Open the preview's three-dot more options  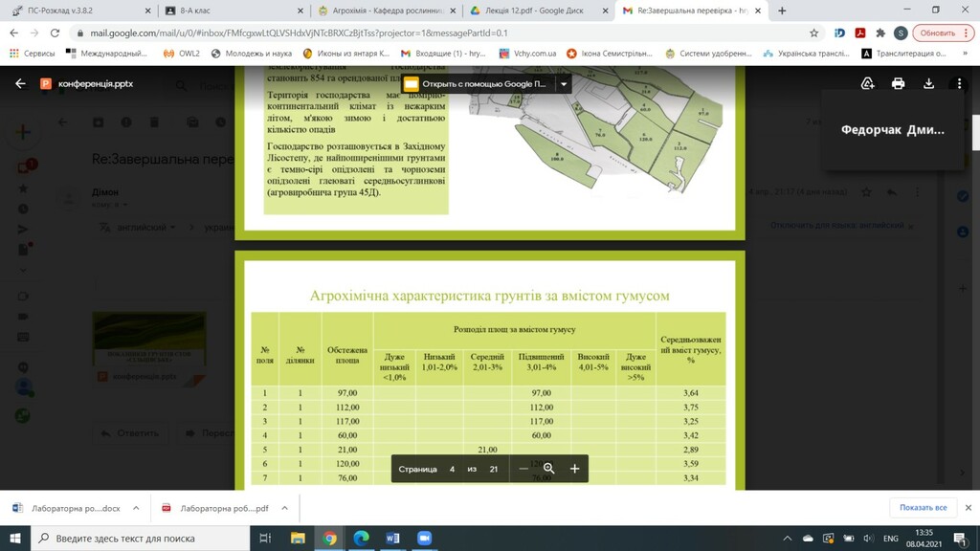point(959,83)
